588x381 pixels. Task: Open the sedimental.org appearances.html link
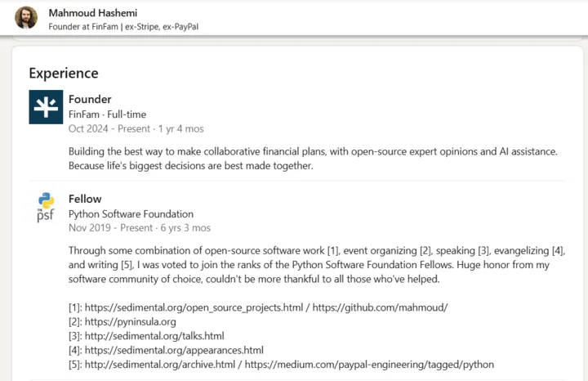(174, 350)
